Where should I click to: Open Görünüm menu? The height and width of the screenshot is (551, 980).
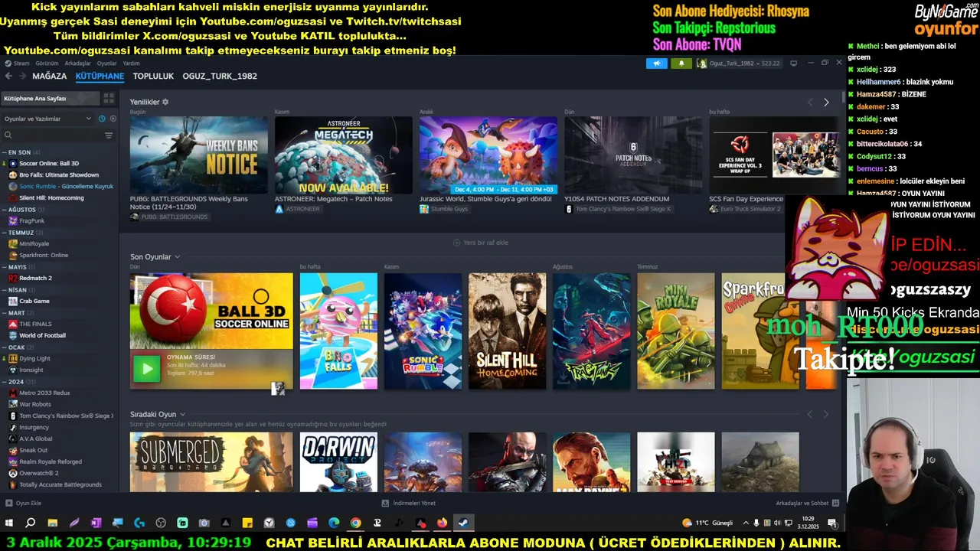(47, 64)
